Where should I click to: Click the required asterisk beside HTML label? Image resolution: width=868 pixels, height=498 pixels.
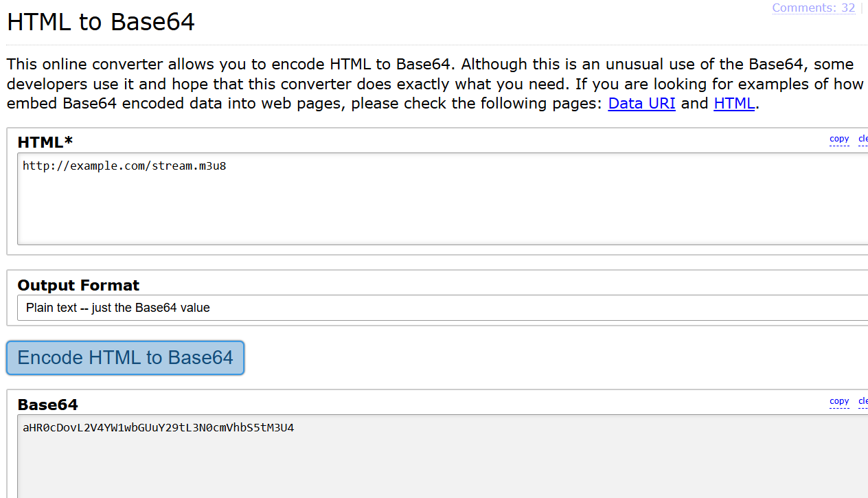pos(68,141)
